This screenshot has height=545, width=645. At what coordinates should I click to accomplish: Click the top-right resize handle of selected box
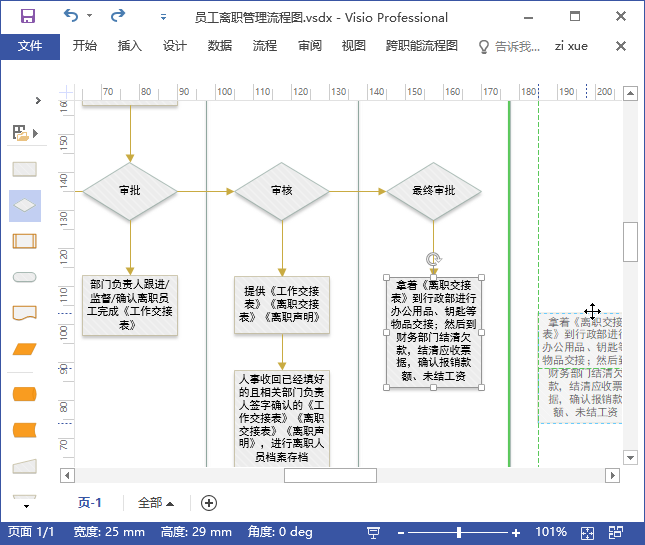pyautogui.click(x=482, y=278)
